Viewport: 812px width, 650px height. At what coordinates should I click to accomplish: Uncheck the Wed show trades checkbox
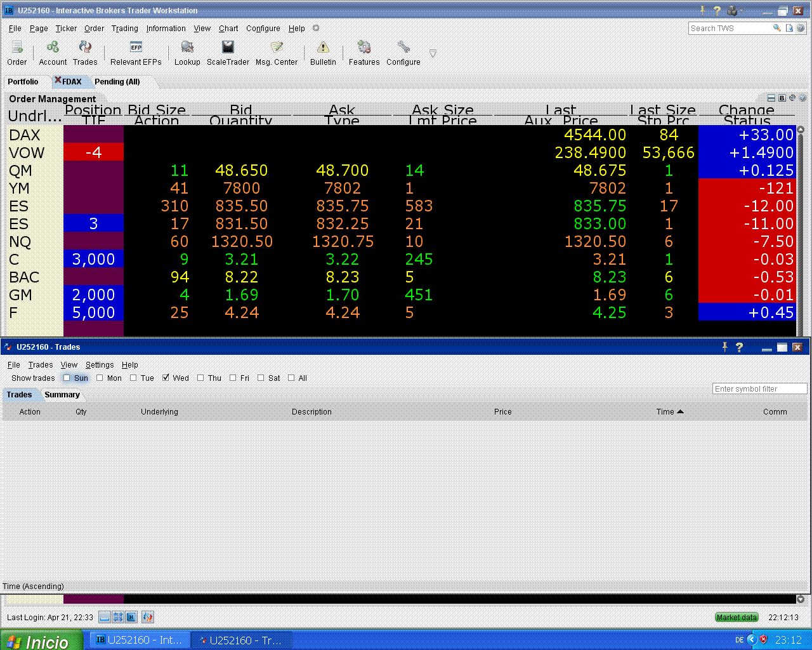166,378
